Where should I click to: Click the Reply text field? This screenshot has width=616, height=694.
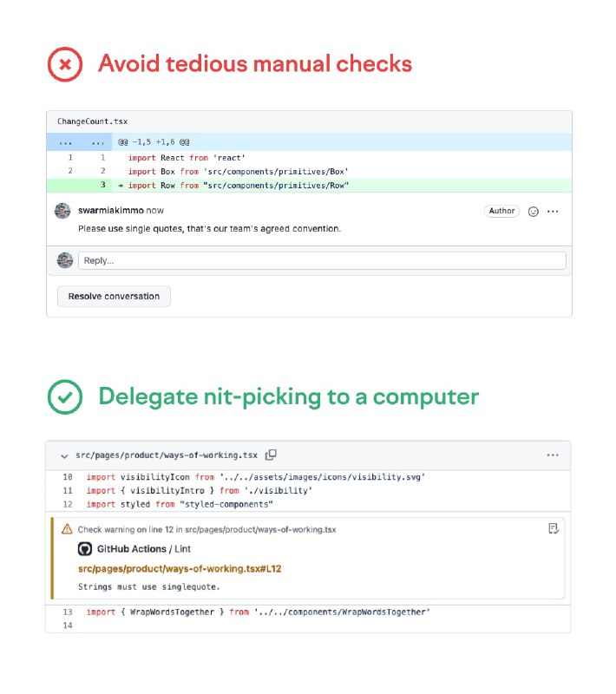tap(321, 260)
